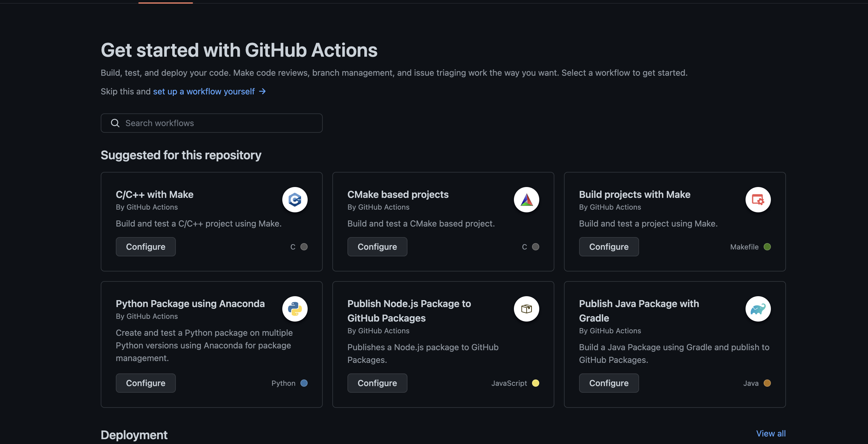
Task: Click the CMake triangle logo icon
Action: point(526,200)
